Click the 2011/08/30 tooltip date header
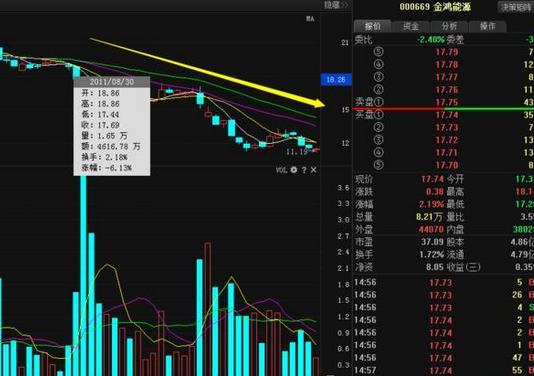 click(112, 82)
